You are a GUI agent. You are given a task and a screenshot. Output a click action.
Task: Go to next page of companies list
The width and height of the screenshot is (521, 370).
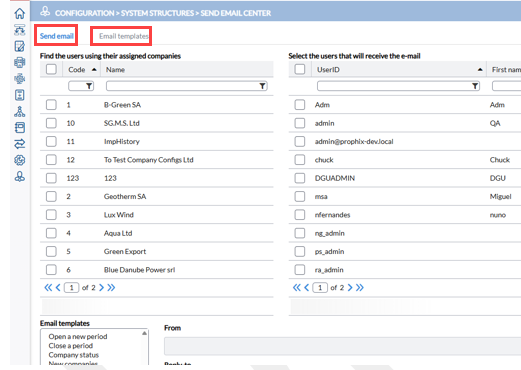tap(102, 287)
